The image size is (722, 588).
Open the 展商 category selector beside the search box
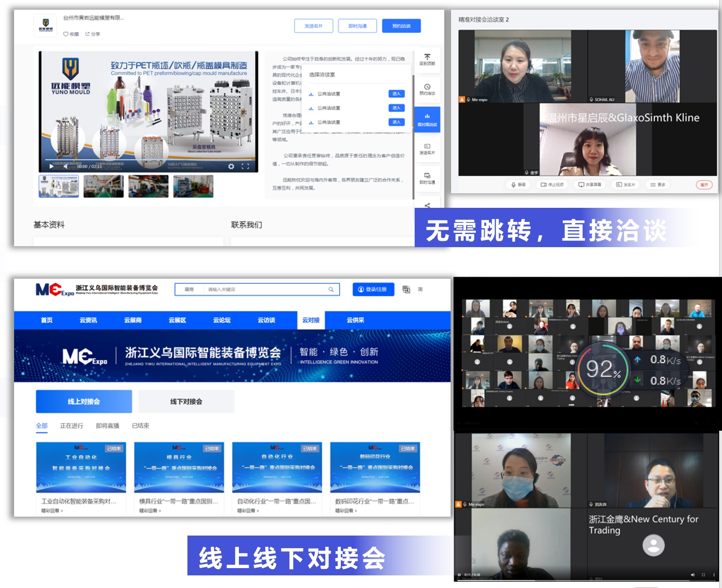[189, 289]
